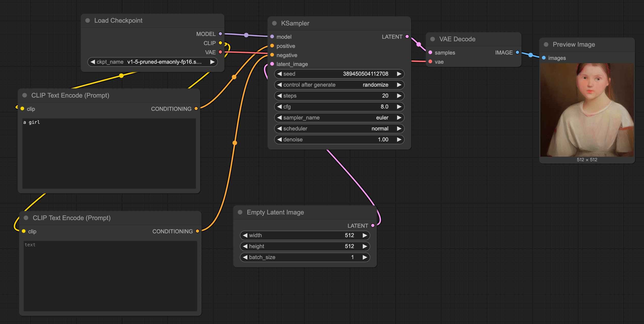Click the prompt text area containing 'a girl'
This screenshot has width=644, height=324.
[109, 153]
